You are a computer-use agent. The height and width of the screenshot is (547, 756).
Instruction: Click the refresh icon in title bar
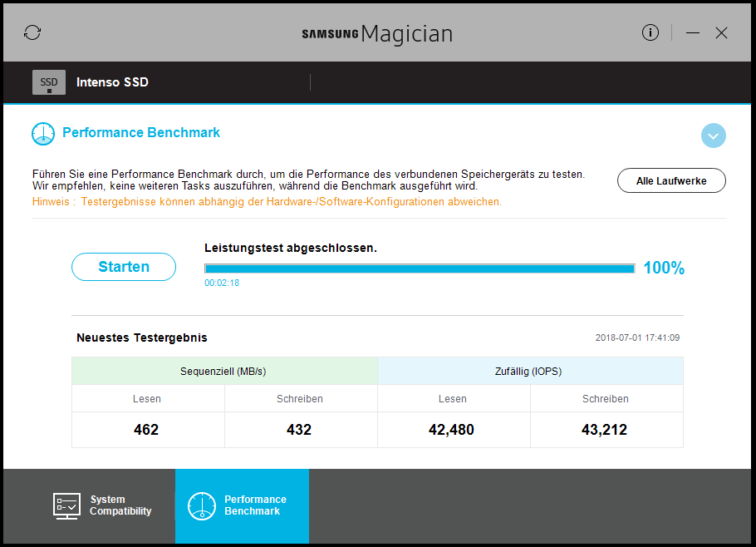click(x=32, y=32)
